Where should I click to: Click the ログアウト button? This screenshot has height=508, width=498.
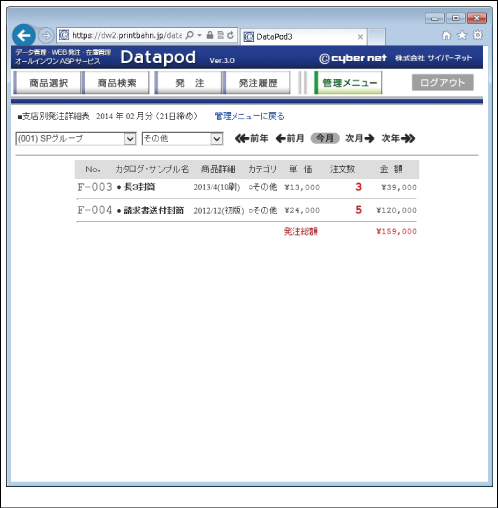(x=443, y=82)
